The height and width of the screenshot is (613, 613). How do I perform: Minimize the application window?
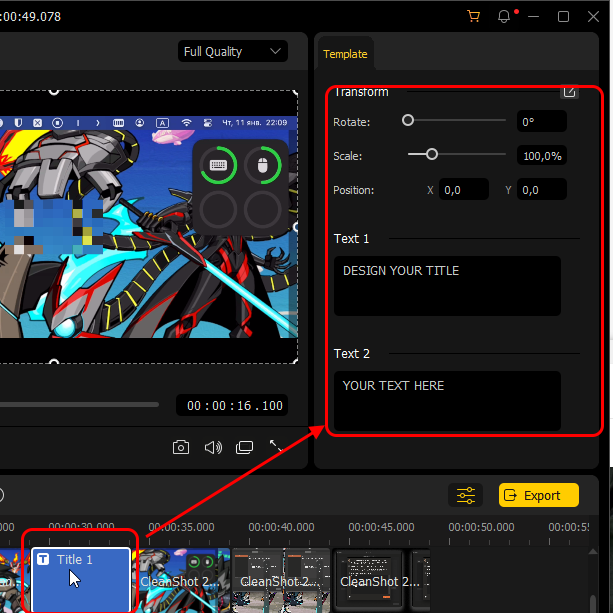click(533, 17)
